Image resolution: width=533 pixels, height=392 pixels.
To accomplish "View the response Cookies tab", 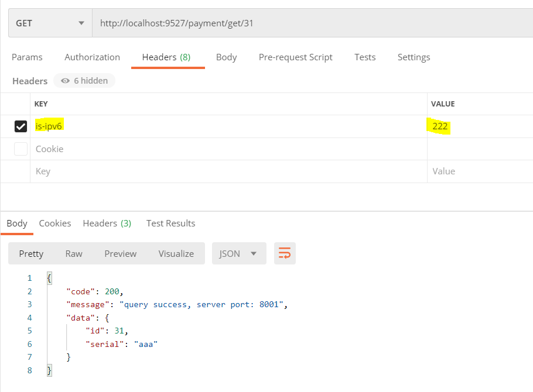I will tap(55, 223).
